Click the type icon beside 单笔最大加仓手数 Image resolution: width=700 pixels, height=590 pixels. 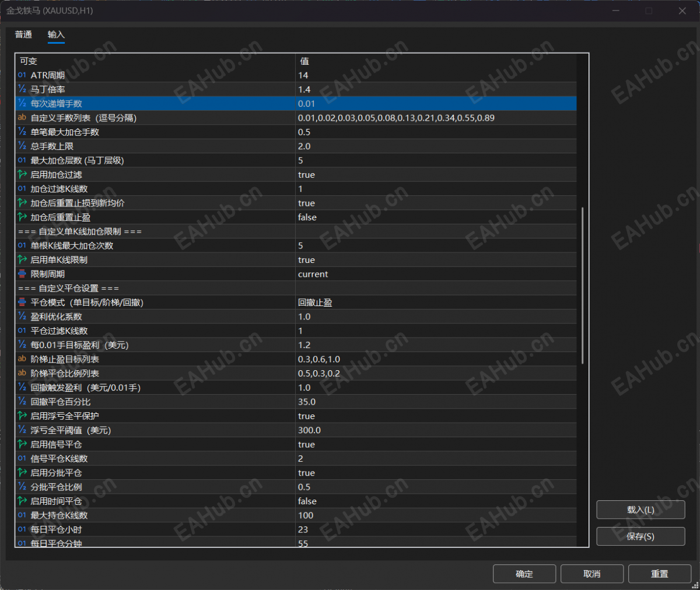22,132
